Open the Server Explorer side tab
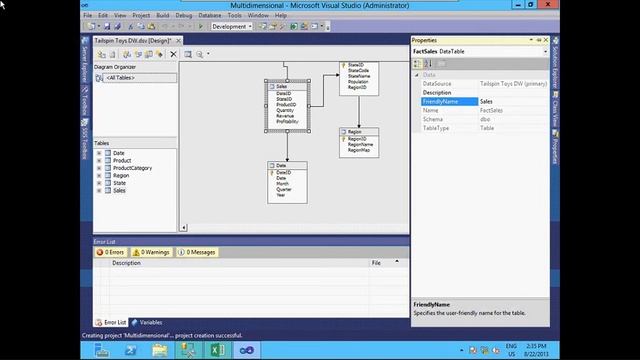Image resolution: width=640 pixels, height=360 pixels. click(84, 60)
